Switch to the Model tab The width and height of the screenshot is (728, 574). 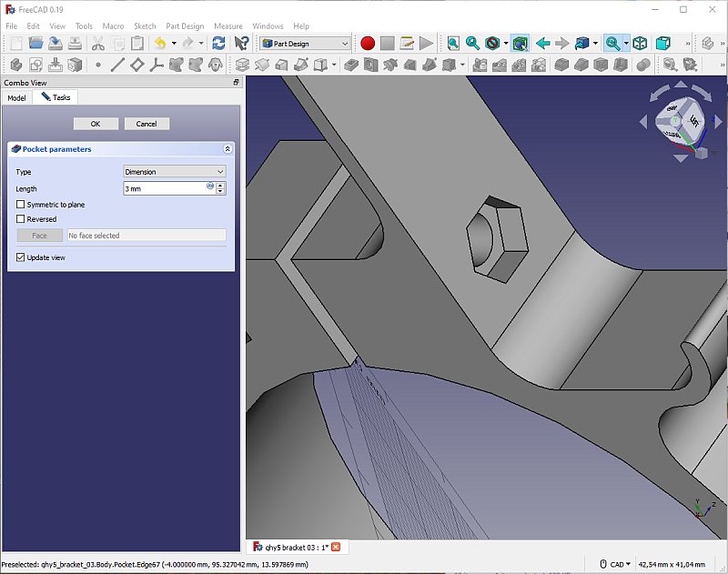pyautogui.click(x=16, y=98)
